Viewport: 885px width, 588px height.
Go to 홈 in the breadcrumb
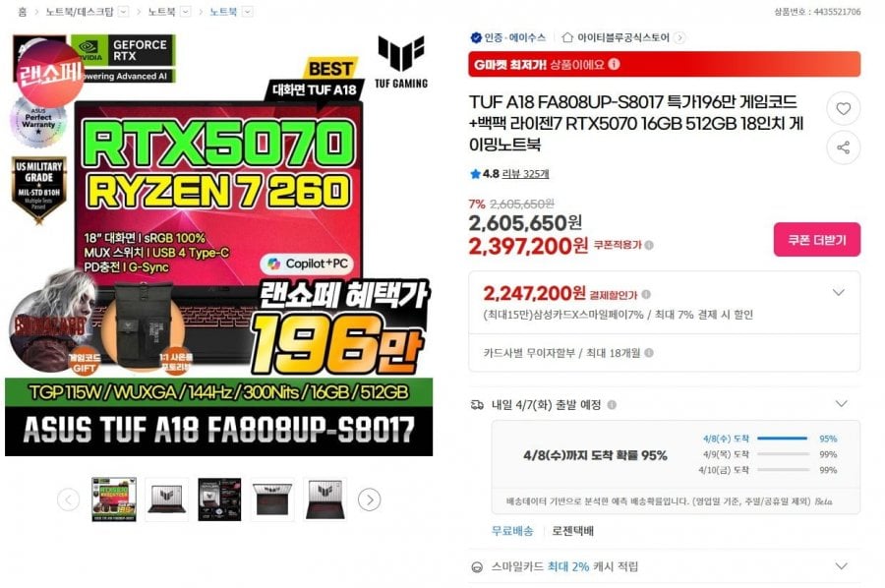pyautogui.click(x=22, y=11)
